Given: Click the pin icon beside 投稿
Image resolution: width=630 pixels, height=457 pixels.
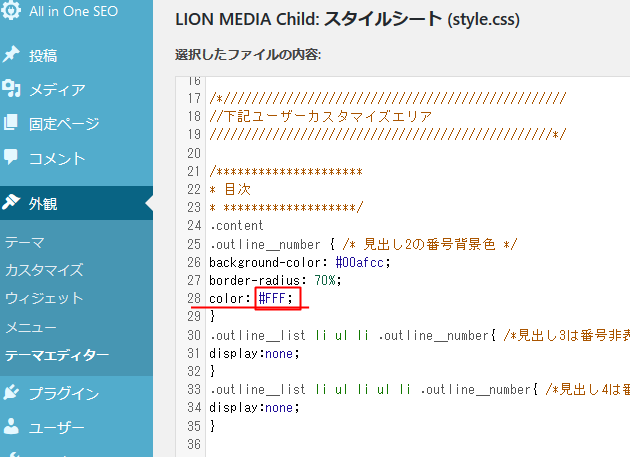Looking at the screenshot, I should (x=12, y=55).
